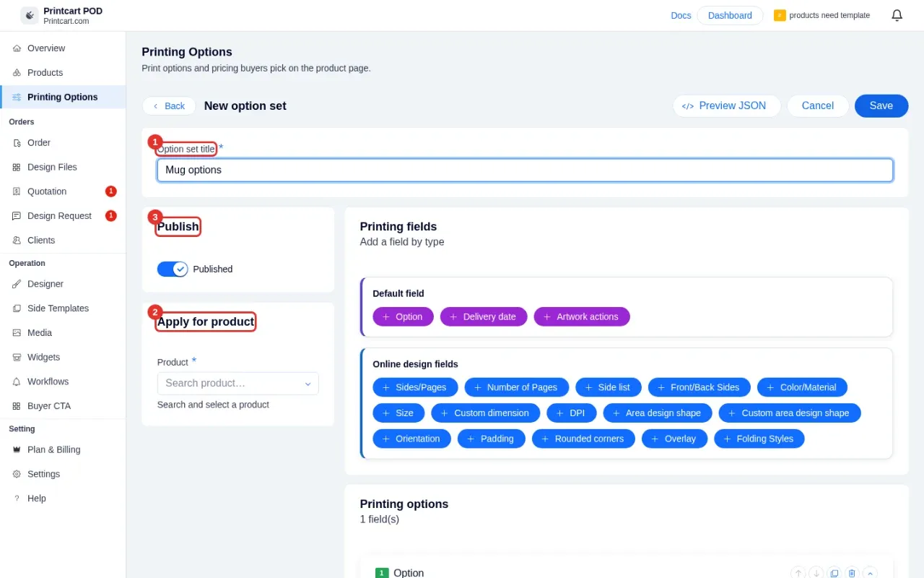Click the Dashboard button in header
The height and width of the screenshot is (578, 924).
pos(730,15)
